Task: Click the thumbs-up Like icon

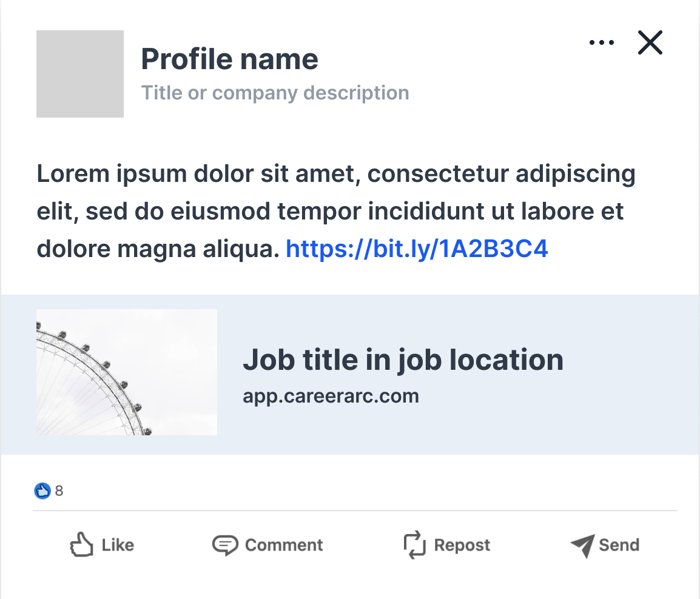Action: tap(81, 544)
